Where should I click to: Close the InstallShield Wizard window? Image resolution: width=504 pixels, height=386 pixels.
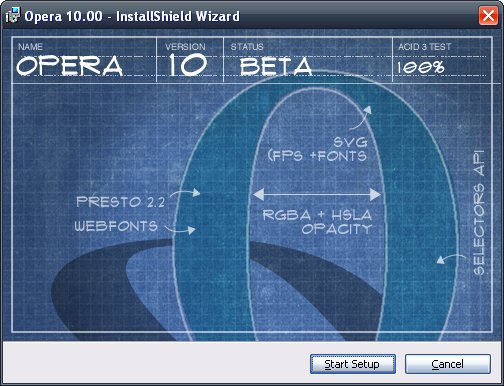pos(488,15)
